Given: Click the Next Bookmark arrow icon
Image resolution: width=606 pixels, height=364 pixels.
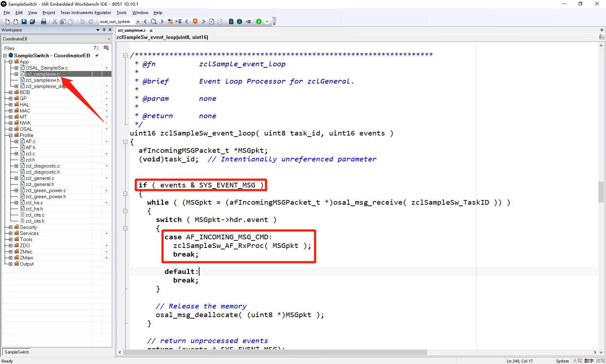Looking at the screenshot, I should pos(203,22).
